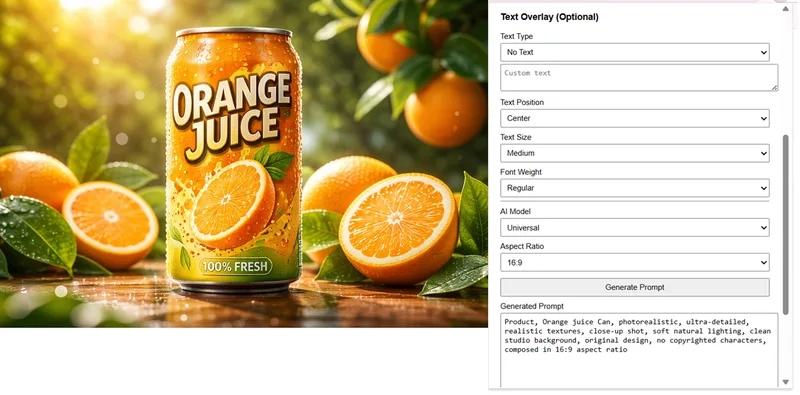Click the panel scrollbar up arrow
Viewport: 800px width, 395px height.
(786, 9)
